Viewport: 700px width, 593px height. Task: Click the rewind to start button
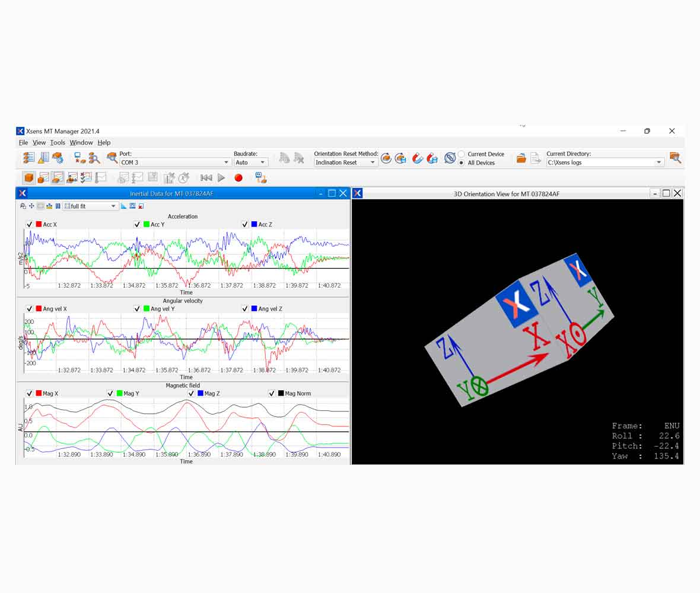[206, 177]
